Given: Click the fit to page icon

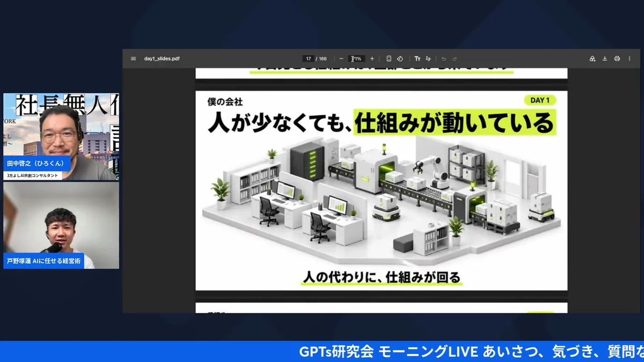Looking at the screenshot, I should (389, 58).
